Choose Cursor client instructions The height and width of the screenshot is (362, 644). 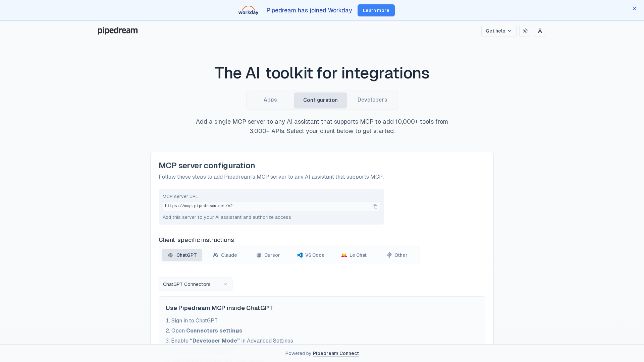(x=268, y=255)
